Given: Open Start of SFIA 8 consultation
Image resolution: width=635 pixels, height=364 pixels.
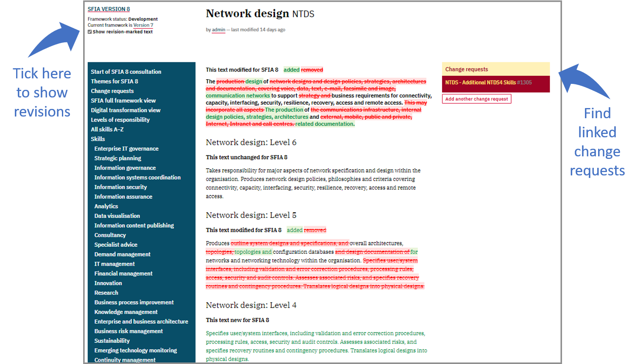Looking at the screenshot, I should pyautogui.click(x=126, y=72).
